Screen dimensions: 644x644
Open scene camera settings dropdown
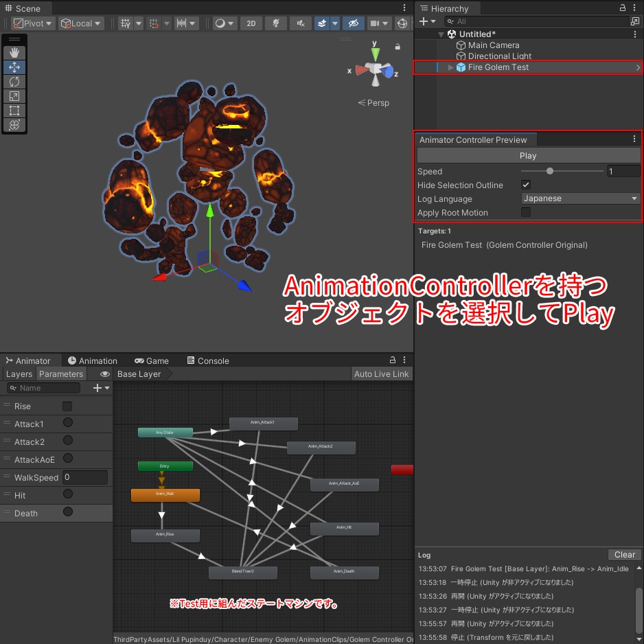379,23
